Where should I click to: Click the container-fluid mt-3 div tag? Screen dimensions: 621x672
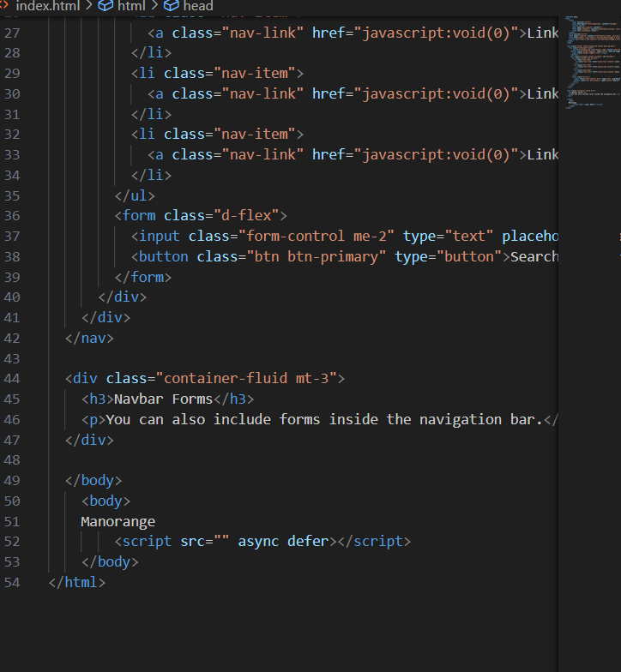[204, 379]
